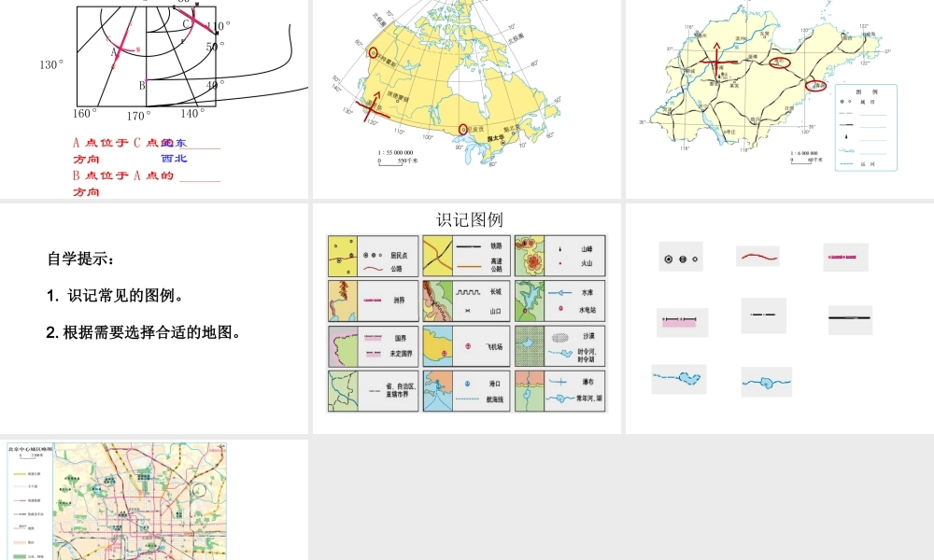Click the mountain peak symbol beside 山峰
The width and height of the screenshot is (934, 560).
[559, 249]
